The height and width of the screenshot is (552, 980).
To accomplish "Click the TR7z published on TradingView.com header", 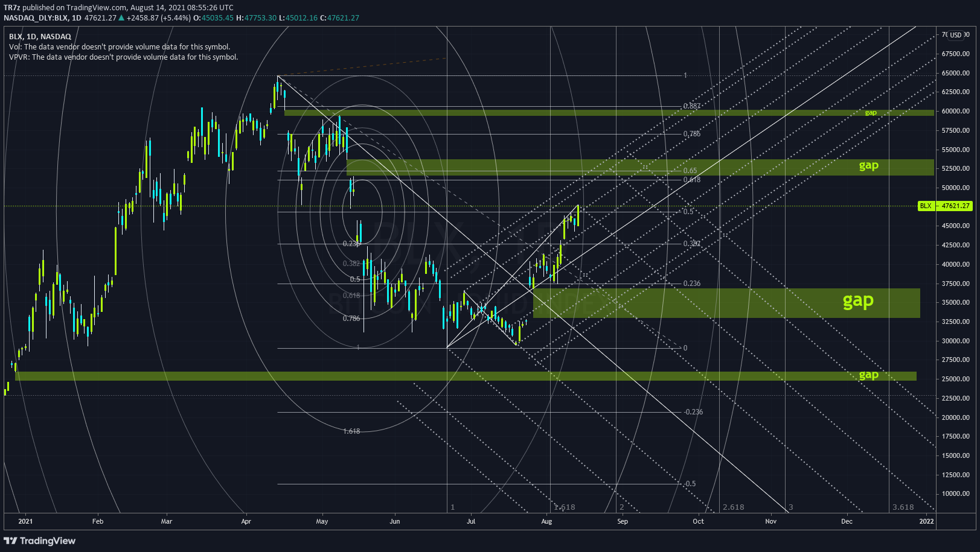I will click(118, 8).
